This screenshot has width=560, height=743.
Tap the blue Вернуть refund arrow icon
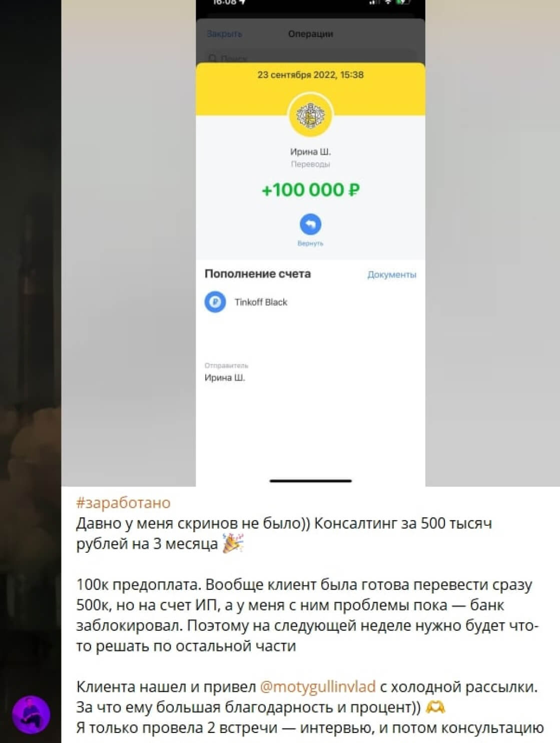point(310,224)
